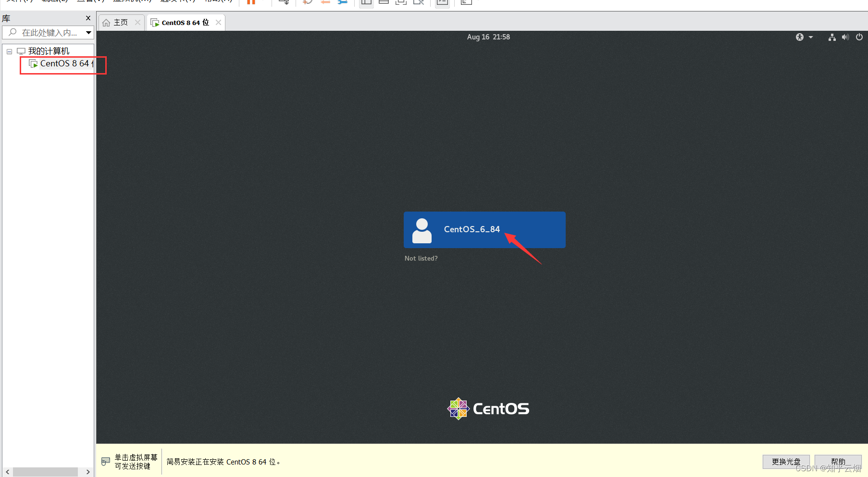Click the 单击虚拟屏幕 可发送按键 hint text
The image size is (868, 477).
click(x=136, y=462)
